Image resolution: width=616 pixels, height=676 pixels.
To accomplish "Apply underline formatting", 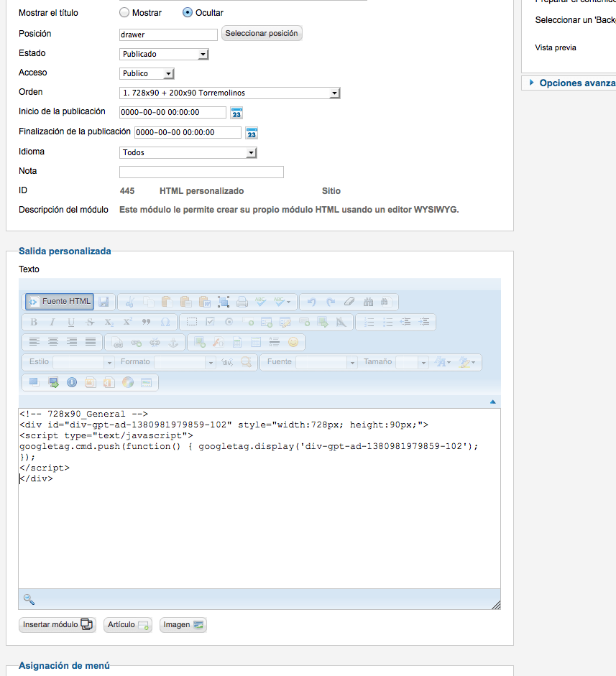I will 71,322.
